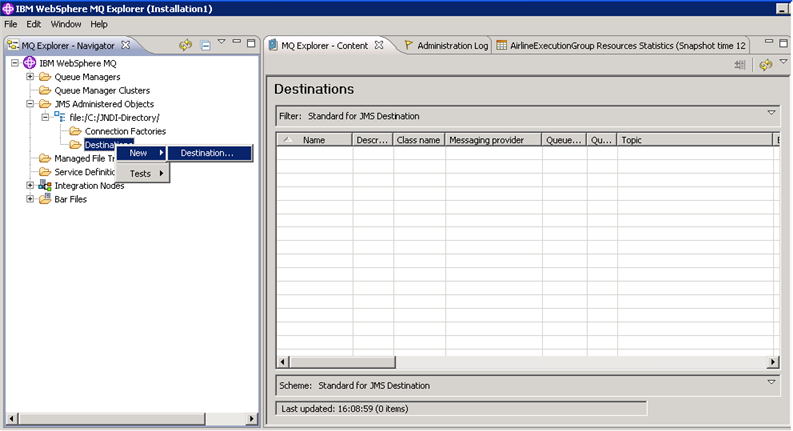Image resolution: width=793 pixels, height=431 pixels.
Task: Open the Filter dropdown arrow
Action: (771, 113)
